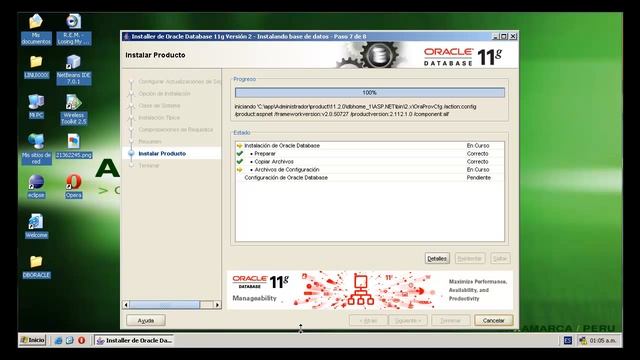Select Terminar step in sidebar
Screen dimensions: 640x360
point(149,165)
